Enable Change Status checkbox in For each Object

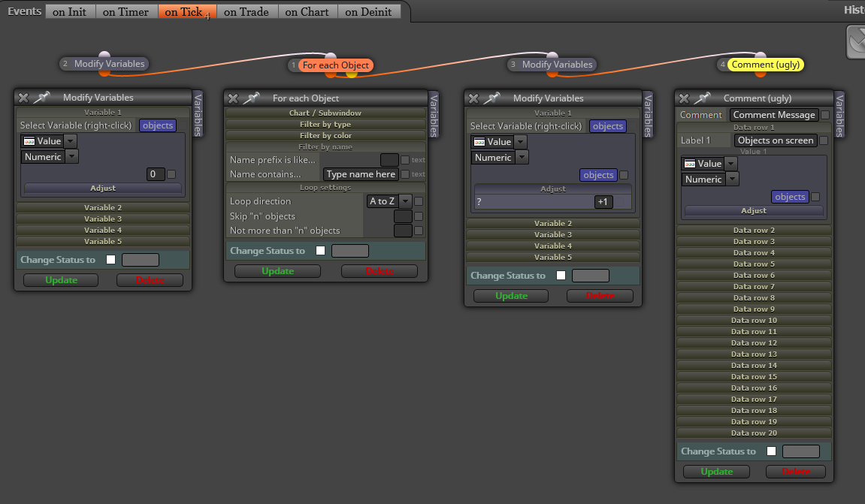coord(320,251)
